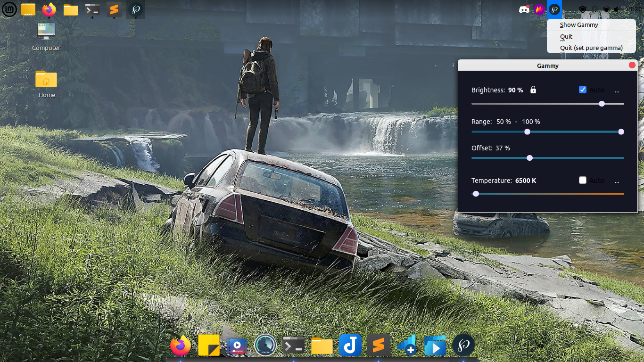
Task: Open the Wi-Fi network tray icon
Action: 606,9
